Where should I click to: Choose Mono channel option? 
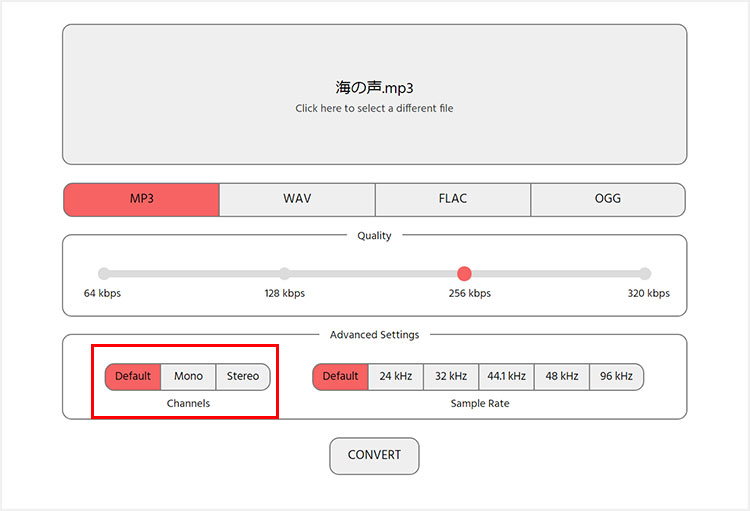tap(188, 377)
